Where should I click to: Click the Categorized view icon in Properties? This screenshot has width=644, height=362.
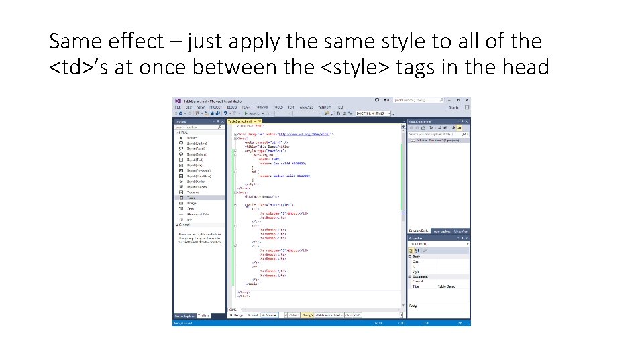(x=411, y=250)
